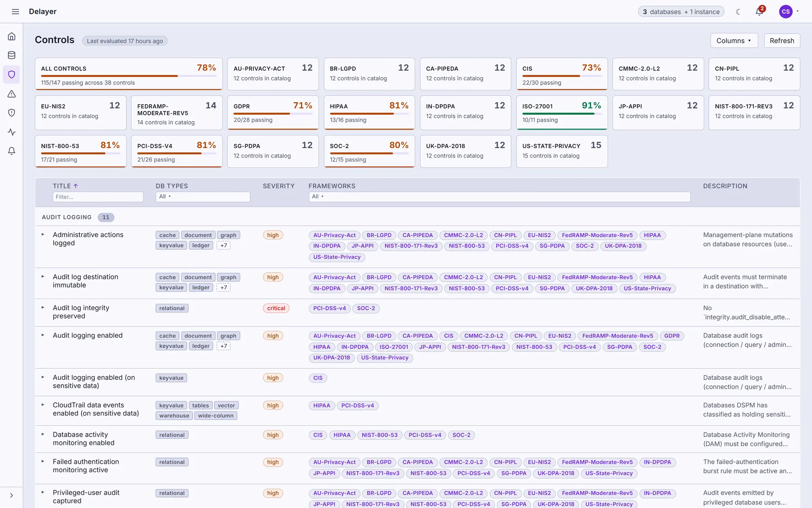This screenshot has width=812, height=508.
Task: Expand CloudTrail data events enabled row
Action: pyautogui.click(x=43, y=405)
